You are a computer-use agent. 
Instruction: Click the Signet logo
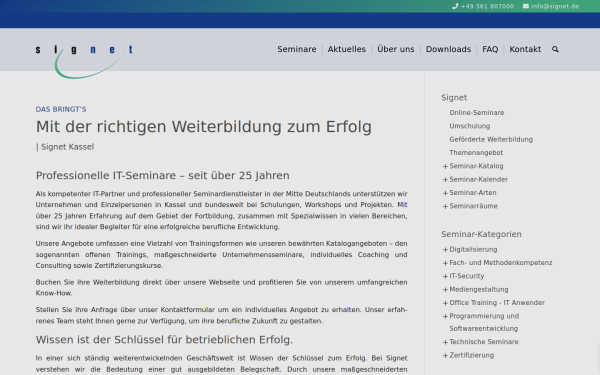pos(84,61)
